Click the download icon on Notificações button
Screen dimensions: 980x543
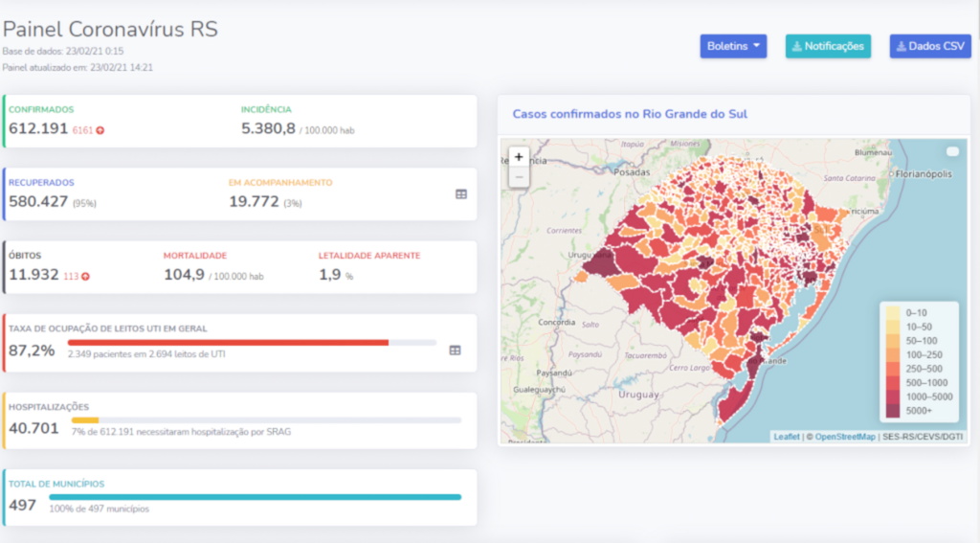pyautogui.click(x=797, y=46)
